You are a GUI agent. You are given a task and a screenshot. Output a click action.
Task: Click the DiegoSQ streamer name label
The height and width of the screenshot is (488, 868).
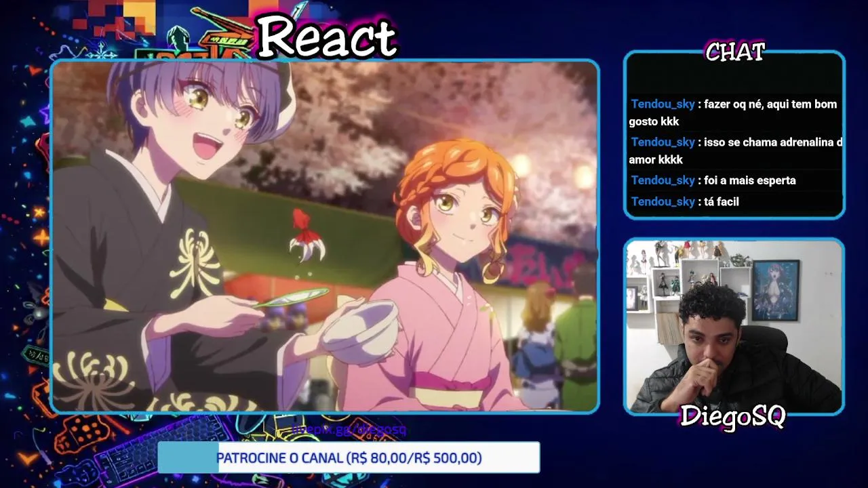[732, 416]
